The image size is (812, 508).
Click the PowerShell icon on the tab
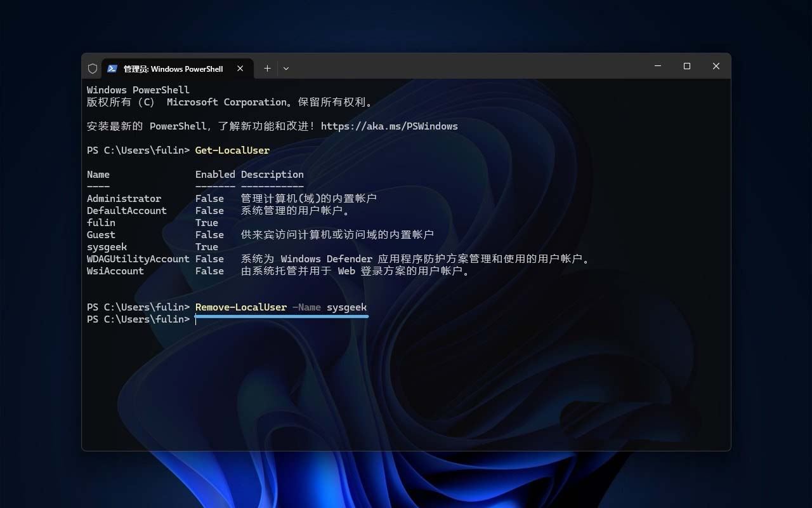coord(112,69)
